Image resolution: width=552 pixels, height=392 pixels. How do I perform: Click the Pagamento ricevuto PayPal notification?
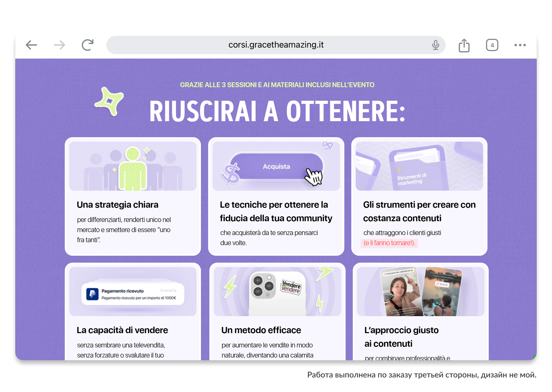pos(133,294)
